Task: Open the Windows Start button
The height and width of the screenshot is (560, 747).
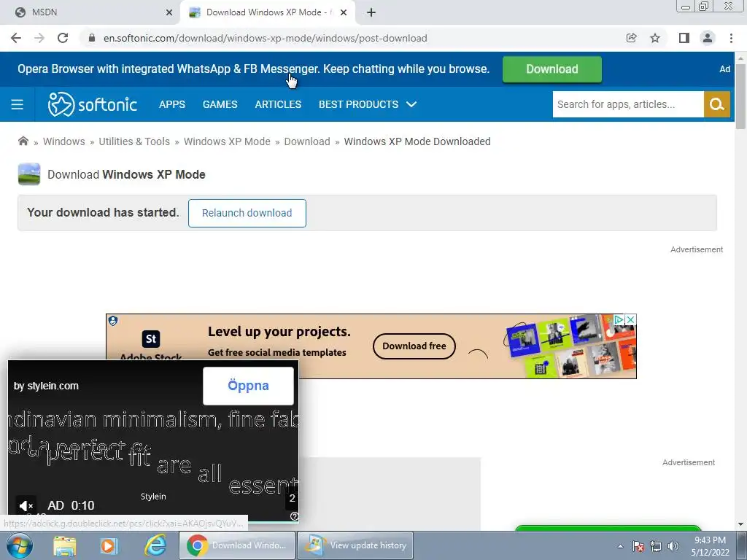Action: (x=19, y=545)
